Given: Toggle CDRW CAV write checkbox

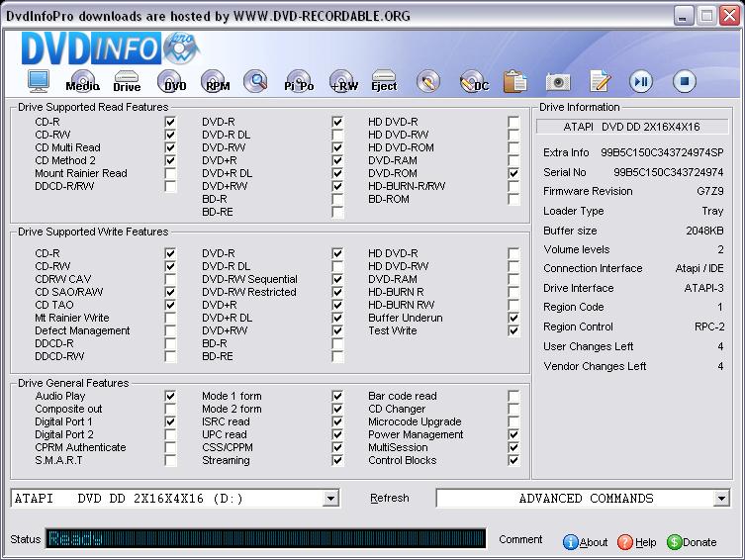Looking at the screenshot, I should 170,279.
